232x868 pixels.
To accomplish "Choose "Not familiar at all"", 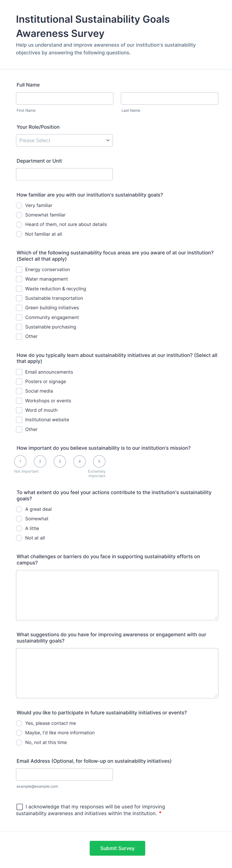I will click(x=19, y=234).
